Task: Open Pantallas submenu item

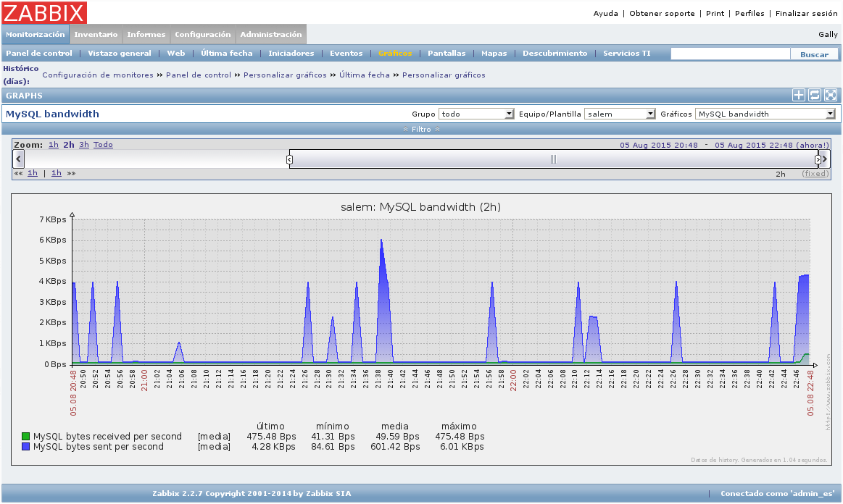Action: coord(447,53)
